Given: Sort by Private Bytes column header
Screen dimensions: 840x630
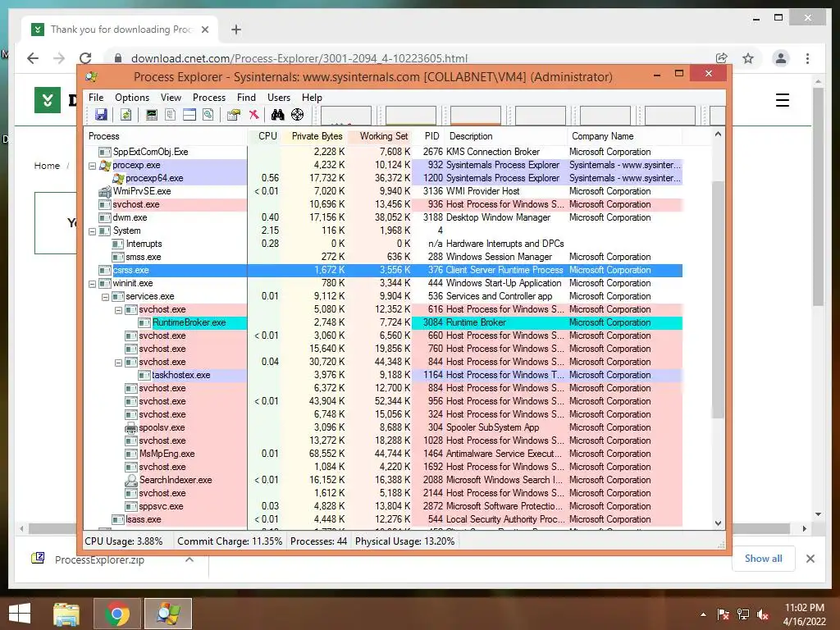Looking at the screenshot, I should [314, 136].
